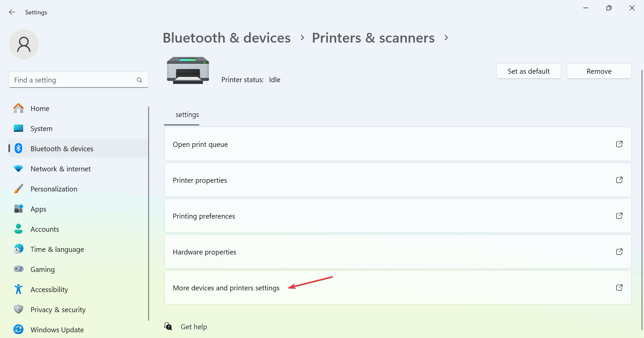Open More devices and printers settings
Viewport: 644px width, 338px height.
[x=398, y=288]
